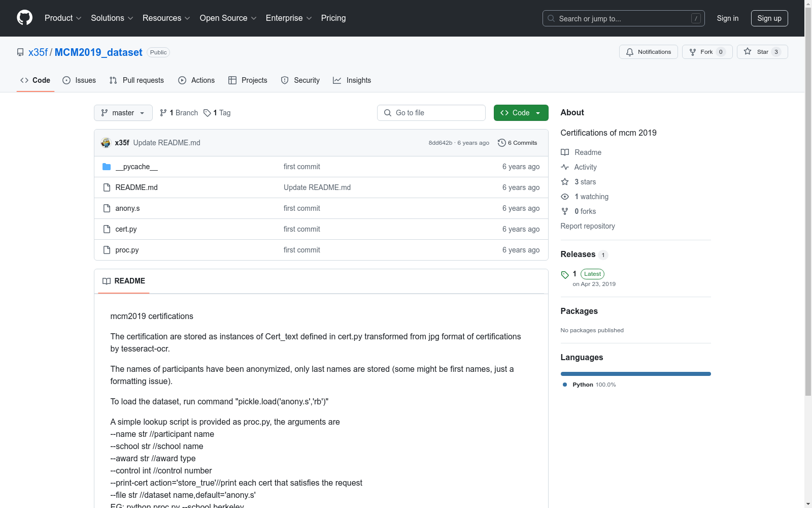
Task: Open the x35f owner profile link
Action: pyautogui.click(x=38, y=52)
